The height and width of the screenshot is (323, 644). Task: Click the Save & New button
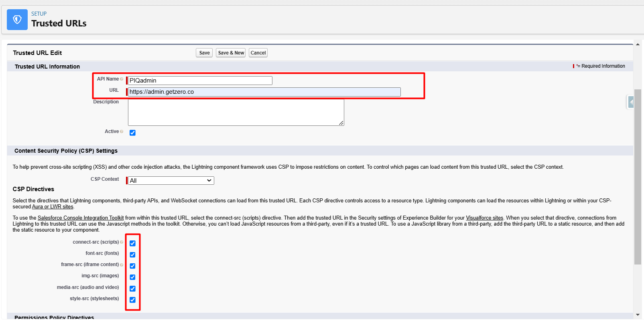(x=231, y=53)
